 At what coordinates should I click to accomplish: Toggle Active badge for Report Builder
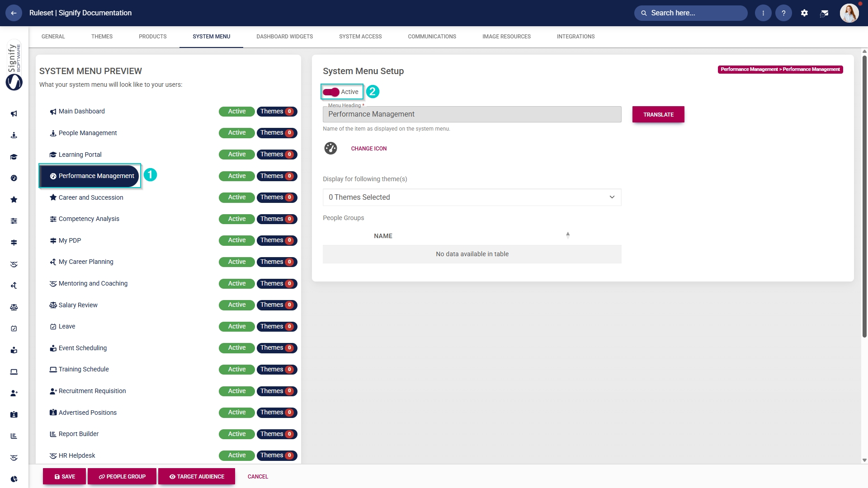pos(237,434)
